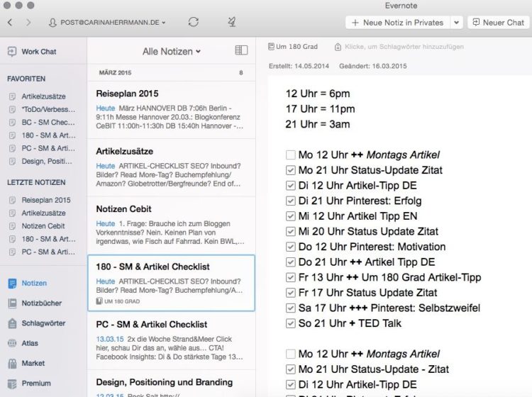Viewport: 532px width, 397px height.
Task: Open the arrow next to Neue Notiz
Action: [457, 23]
